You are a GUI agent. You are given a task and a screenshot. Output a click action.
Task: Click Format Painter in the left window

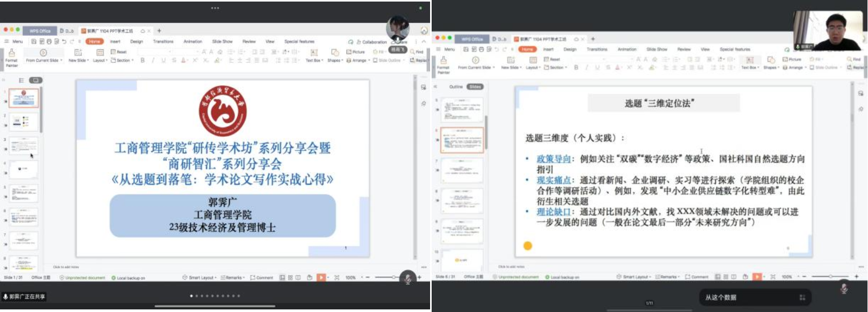pyautogui.click(x=11, y=56)
